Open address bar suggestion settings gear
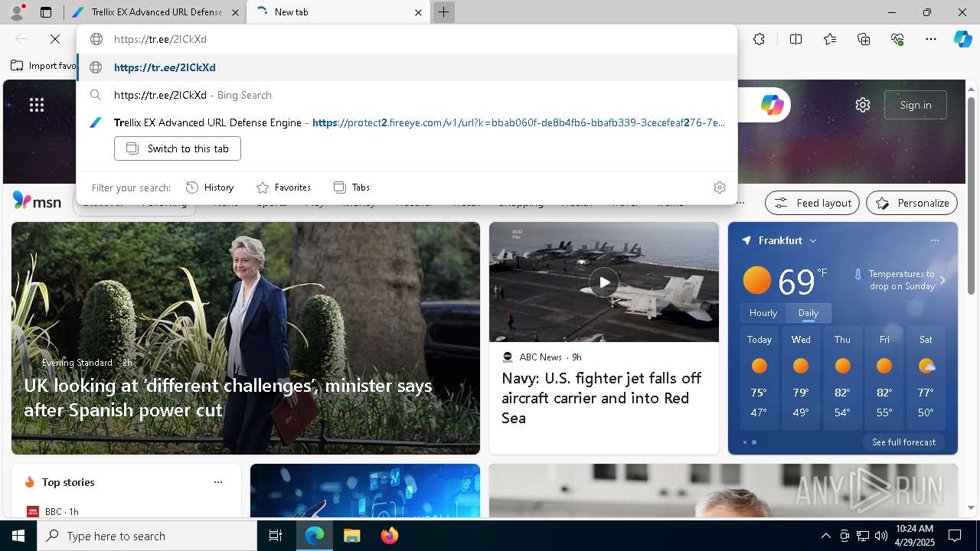This screenshot has width=980, height=551. [719, 187]
